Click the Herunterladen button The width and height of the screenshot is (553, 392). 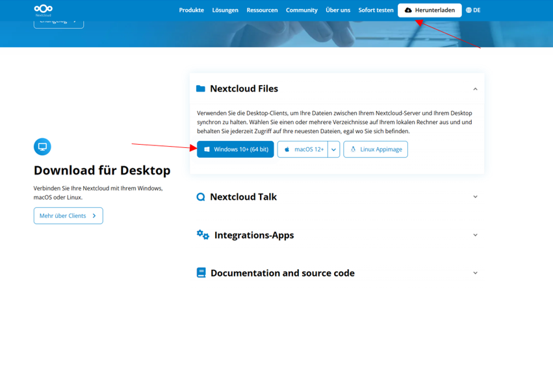(430, 10)
